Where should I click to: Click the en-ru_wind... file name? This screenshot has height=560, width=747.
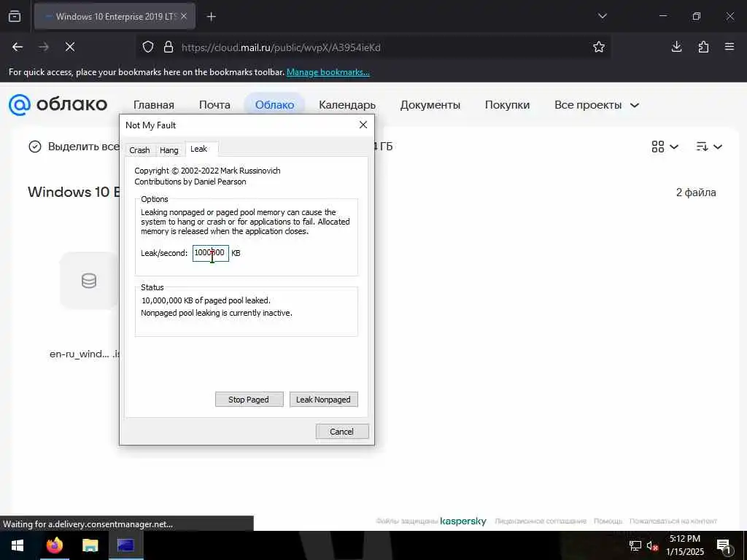tap(84, 354)
